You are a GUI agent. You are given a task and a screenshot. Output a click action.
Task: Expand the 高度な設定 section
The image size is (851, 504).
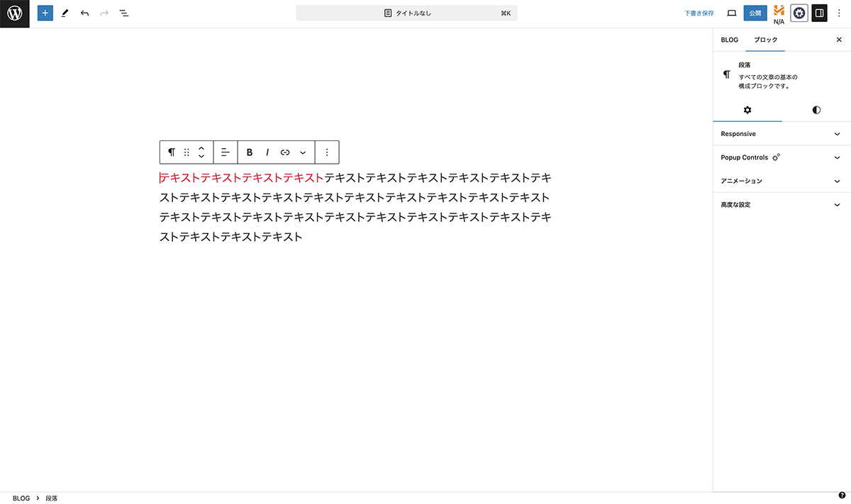point(781,205)
